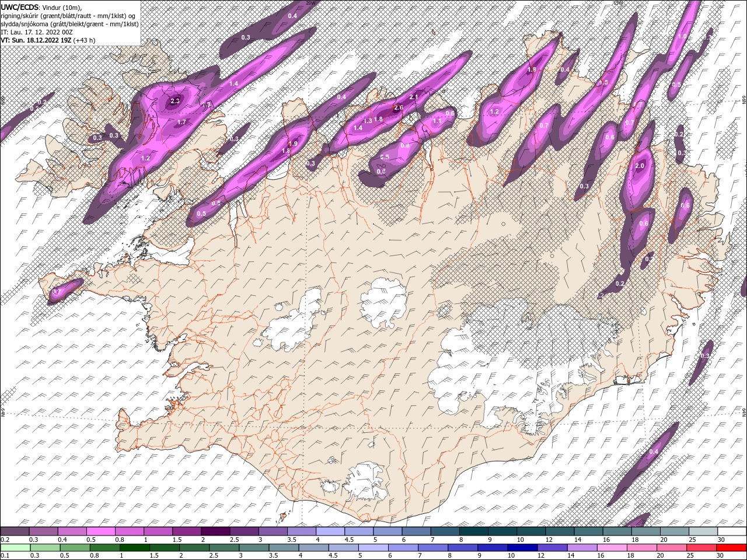Click the white 30 swatch, upper legend row
Screen dimensions: 747x560
(731, 531)
